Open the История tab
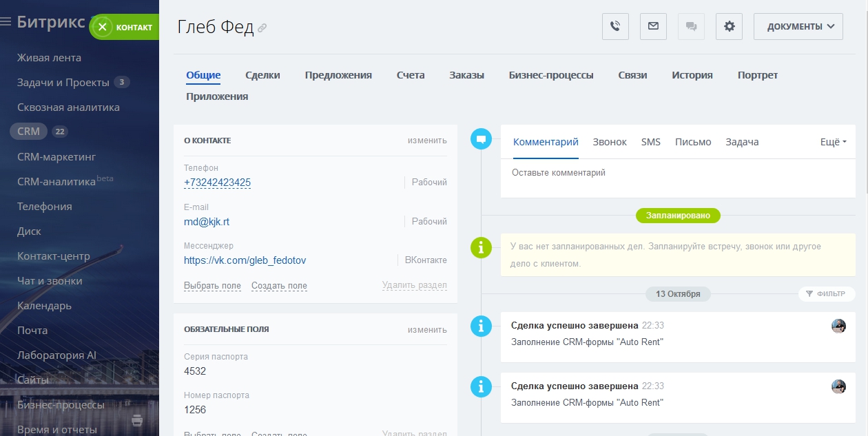Screen dimensions: 868x436 click(692, 75)
